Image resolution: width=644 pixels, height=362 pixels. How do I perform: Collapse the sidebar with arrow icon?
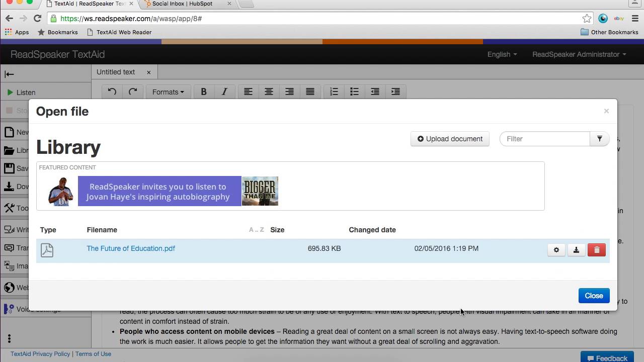click(9, 74)
